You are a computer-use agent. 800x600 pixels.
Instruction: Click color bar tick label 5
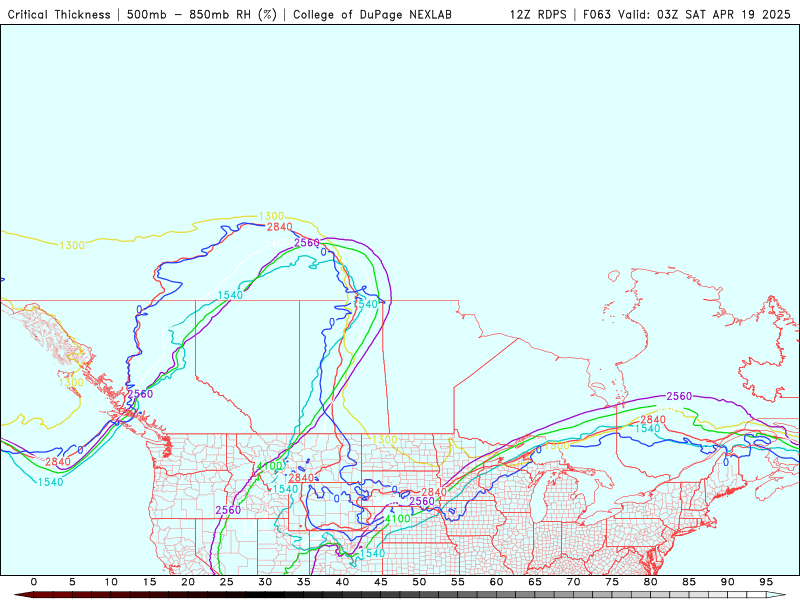(x=72, y=582)
